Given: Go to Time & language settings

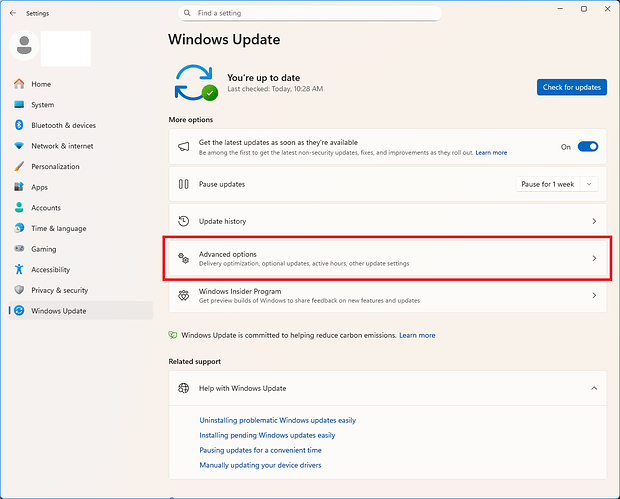Looking at the screenshot, I should (58, 228).
